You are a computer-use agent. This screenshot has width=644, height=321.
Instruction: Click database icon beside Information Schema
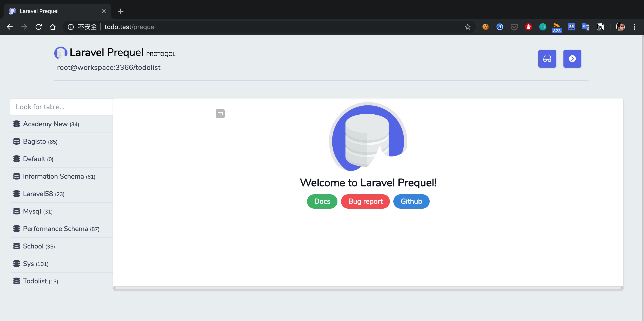17,176
